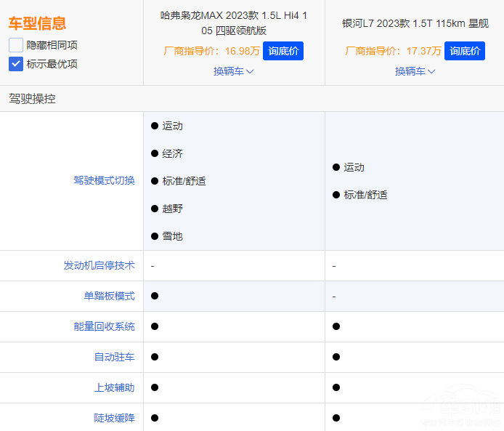Screen dimensions: 504x431
Task: Click the 发动机启停技术 parameter label
Action: (x=99, y=266)
